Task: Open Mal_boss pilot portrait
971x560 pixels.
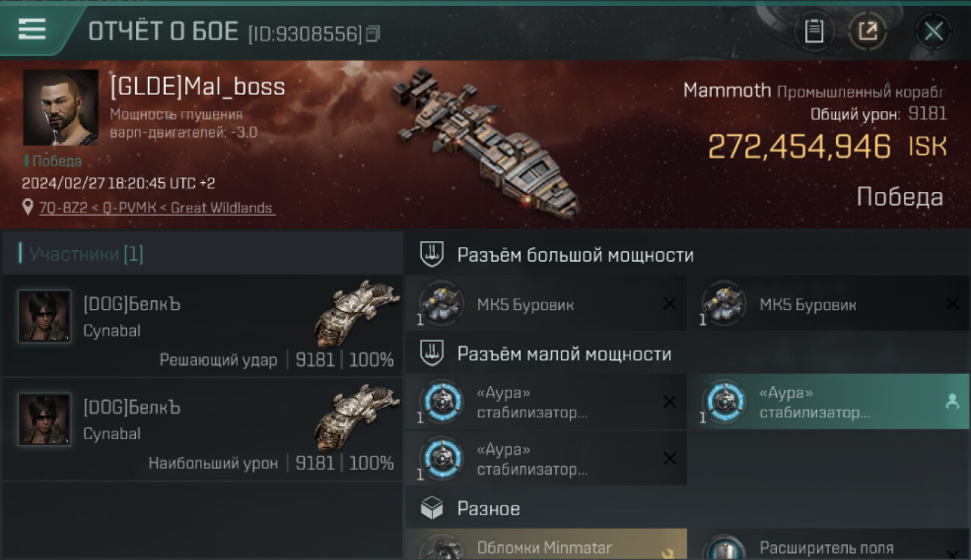Action: [x=61, y=108]
